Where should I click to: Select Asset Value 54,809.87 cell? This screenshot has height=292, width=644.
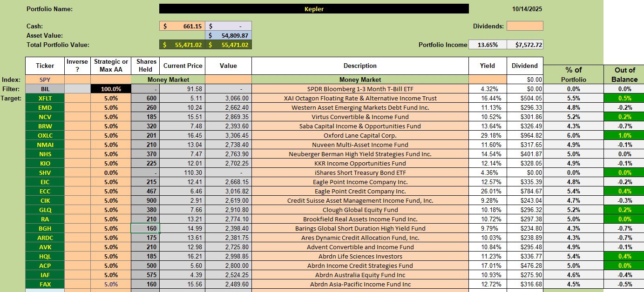228,35
